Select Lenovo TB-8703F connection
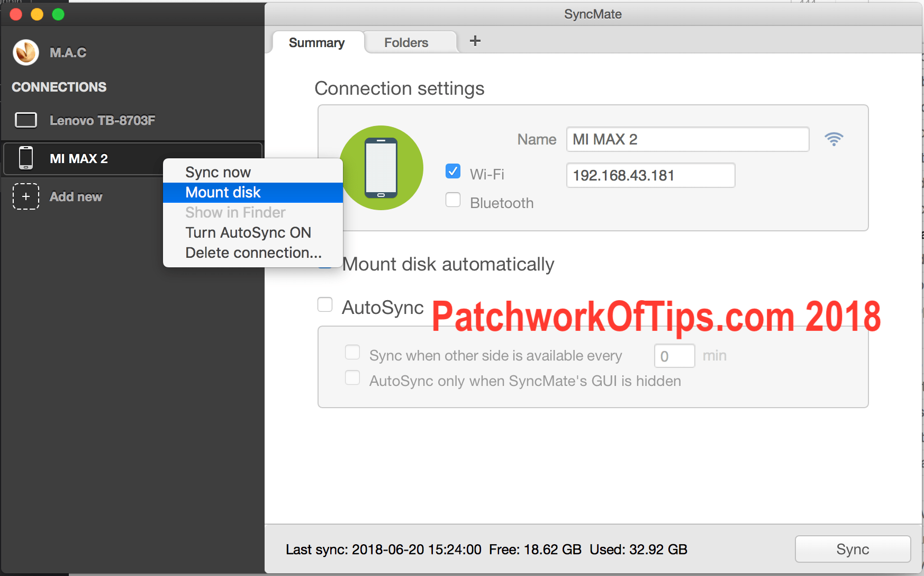Screen dimensions: 924x576 [x=132, y=120]
